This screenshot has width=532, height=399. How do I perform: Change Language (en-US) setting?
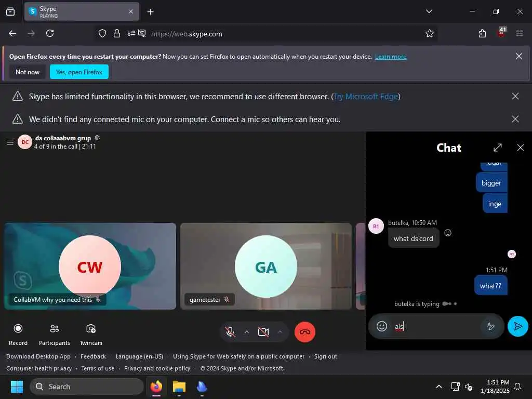(x=139, y=356)
